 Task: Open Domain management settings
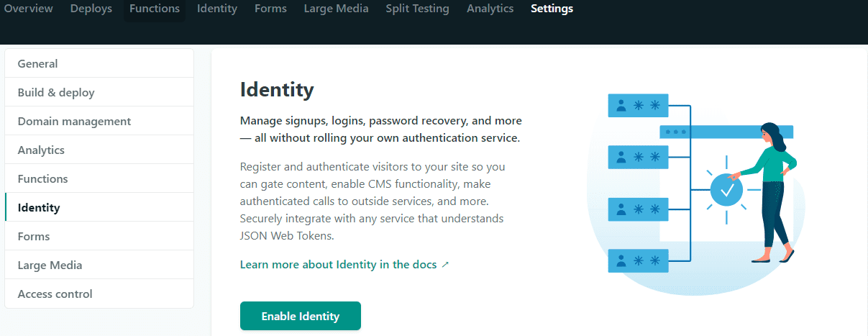pos(74,122)
